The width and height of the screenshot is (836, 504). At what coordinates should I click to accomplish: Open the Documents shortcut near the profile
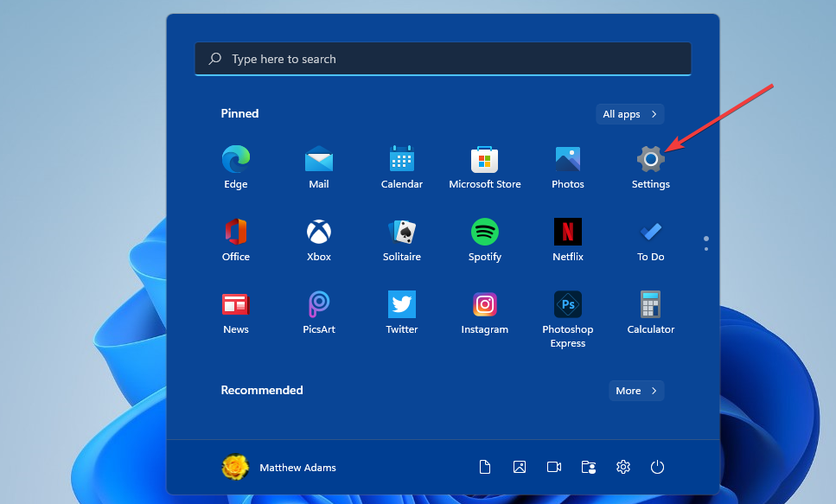(485, 467)
